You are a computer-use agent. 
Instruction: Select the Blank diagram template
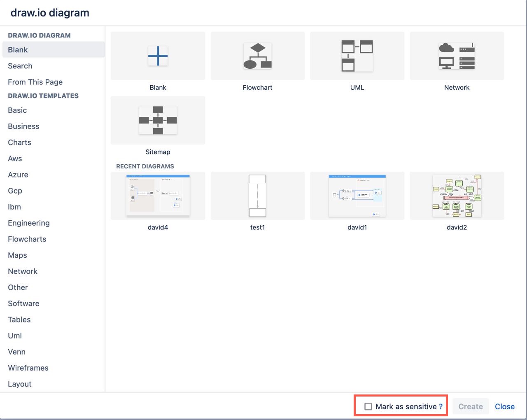(x=158, y=56)
